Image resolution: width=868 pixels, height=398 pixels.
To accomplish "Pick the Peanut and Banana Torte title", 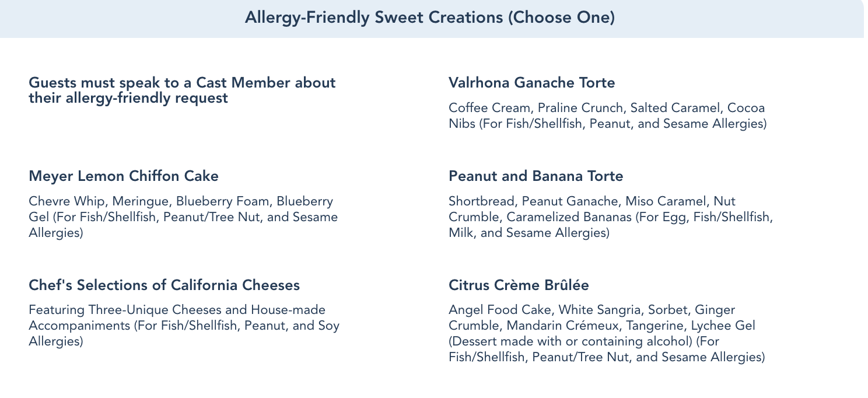I will (535, 175).
